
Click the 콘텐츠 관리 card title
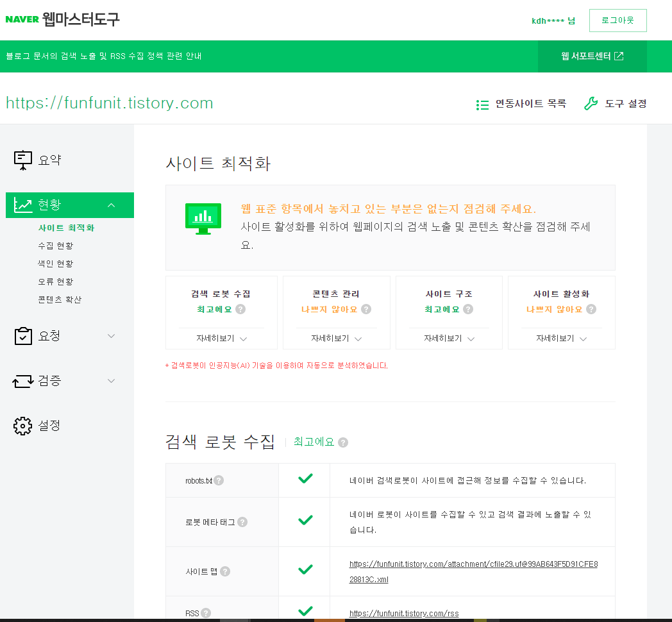pos(336,294)
